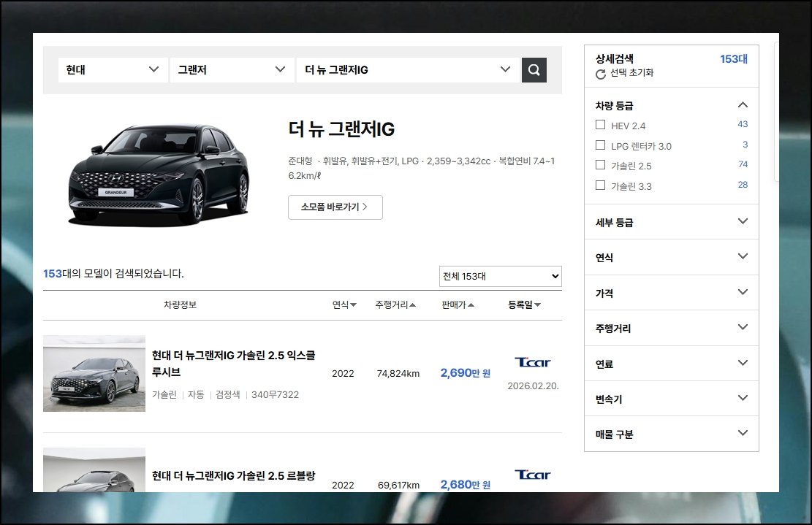
Task: Click the 차량정보 column header
Action: 181,304
